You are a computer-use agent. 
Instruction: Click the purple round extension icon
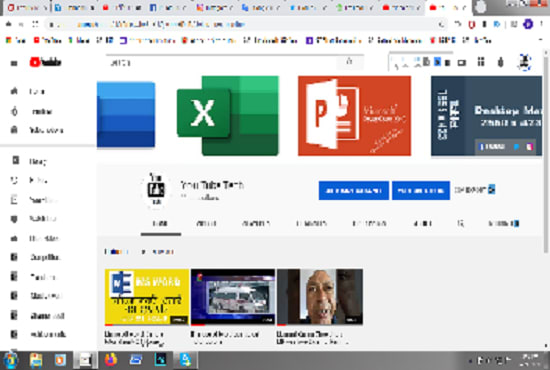(x=528, y=24)
